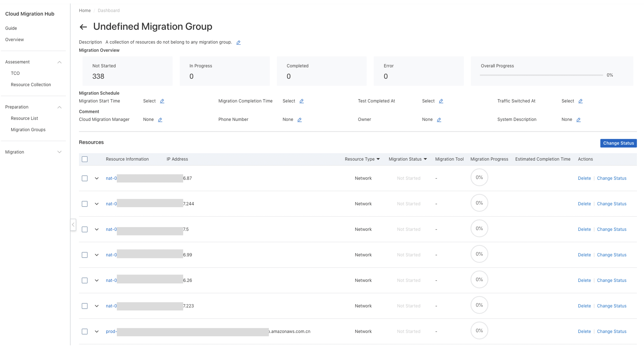The width and height of the screenshot is (644, 348).
Task: Open TCO in the sidebar
Action: [x=15, y=73]
